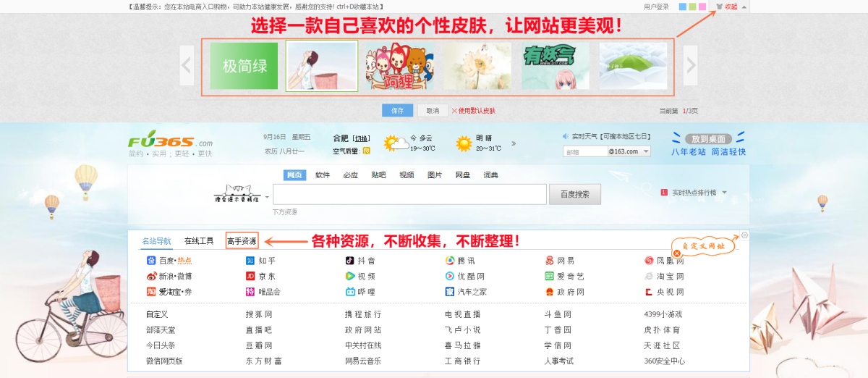
Task: Click the iQiyi (爱奇艺) icon
Action: [x=550, y=277]
